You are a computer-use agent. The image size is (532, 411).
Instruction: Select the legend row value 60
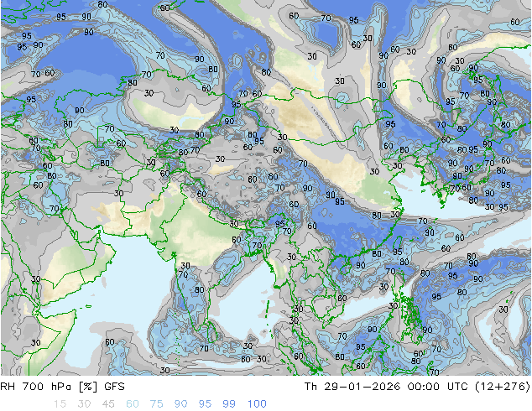133,403
